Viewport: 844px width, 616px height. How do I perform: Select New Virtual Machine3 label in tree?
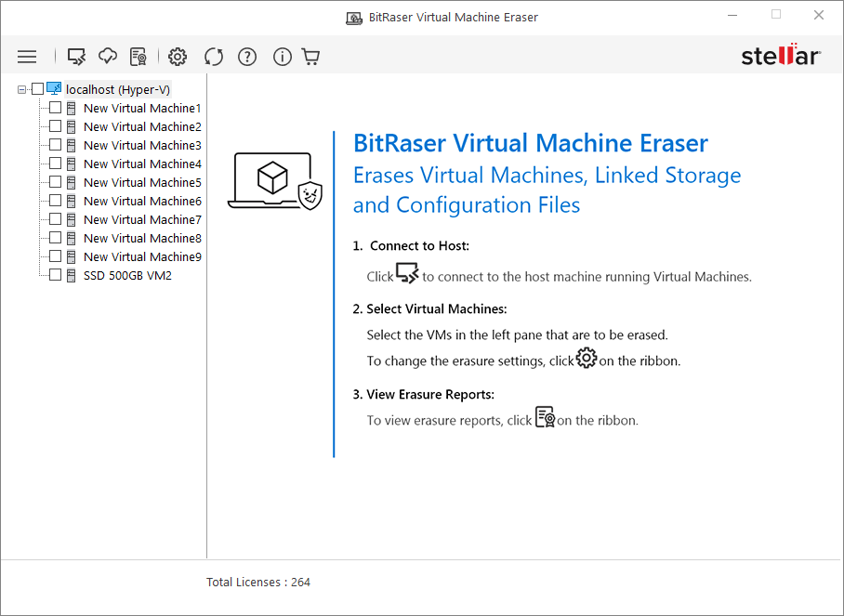tap(142, 145)
